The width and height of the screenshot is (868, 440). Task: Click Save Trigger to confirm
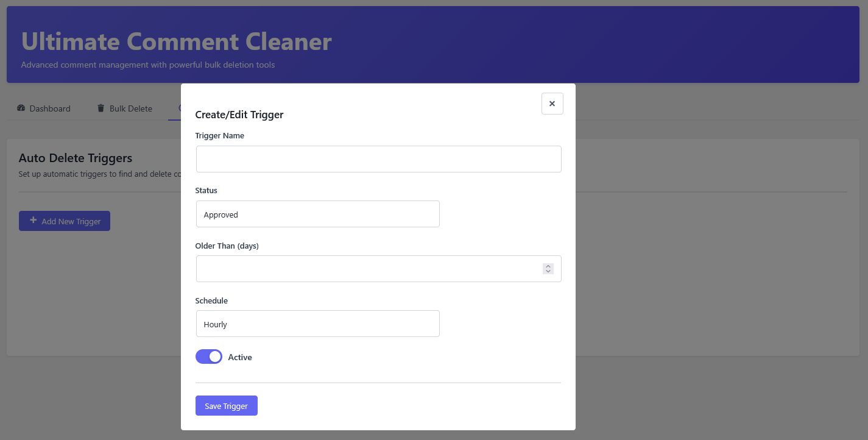(226, 405)
